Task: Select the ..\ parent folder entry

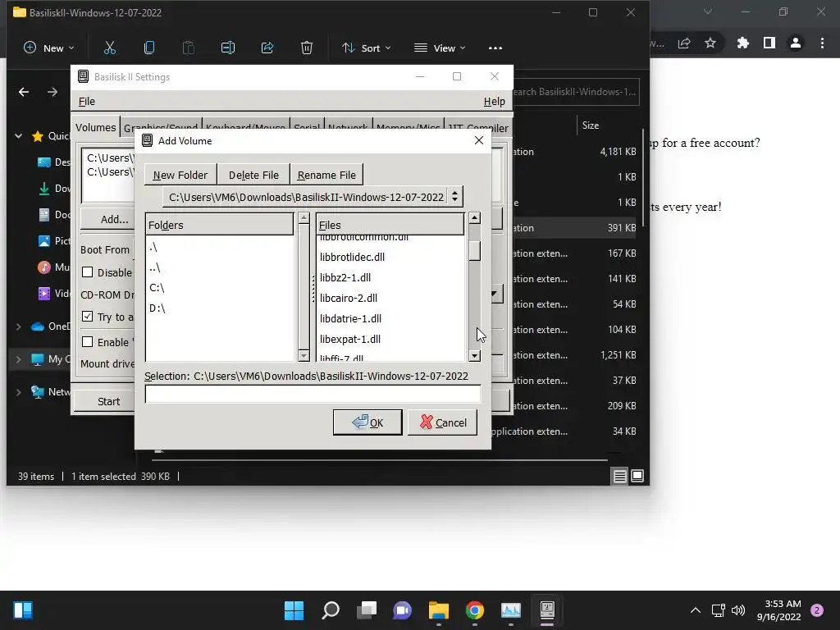Action: point(220,267)
